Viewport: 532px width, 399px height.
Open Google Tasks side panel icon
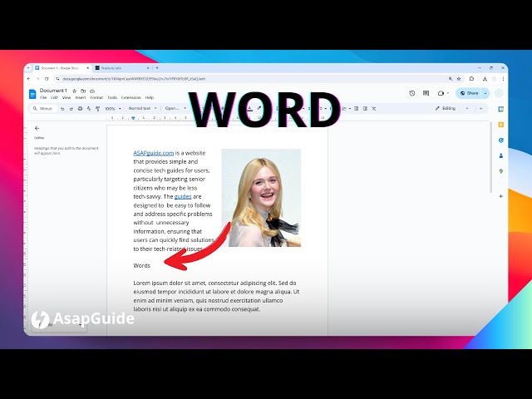coord(500,140)
